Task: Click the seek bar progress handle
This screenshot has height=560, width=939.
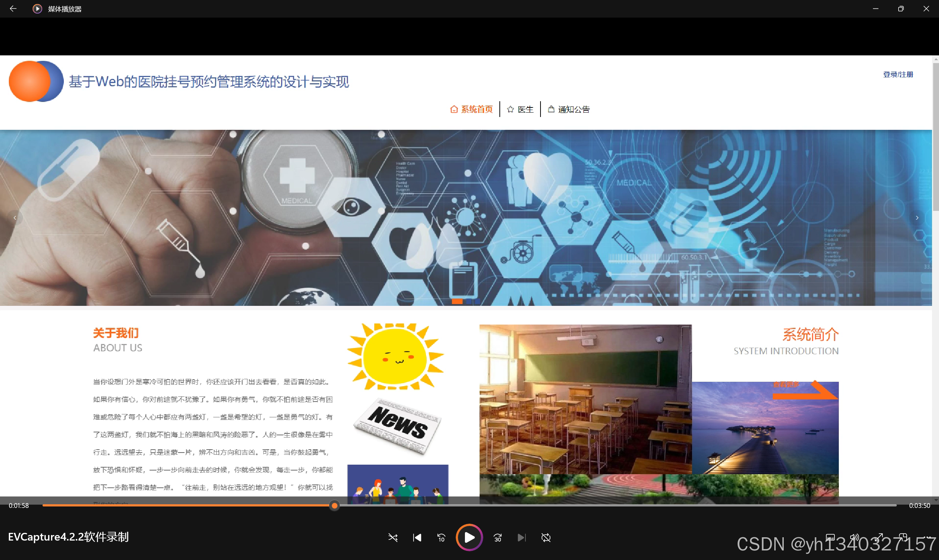Action: (x=334, y=506)
